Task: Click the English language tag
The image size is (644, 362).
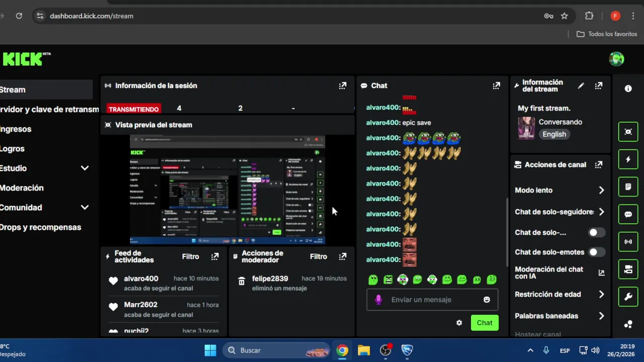Action: [x=554, y=134]
